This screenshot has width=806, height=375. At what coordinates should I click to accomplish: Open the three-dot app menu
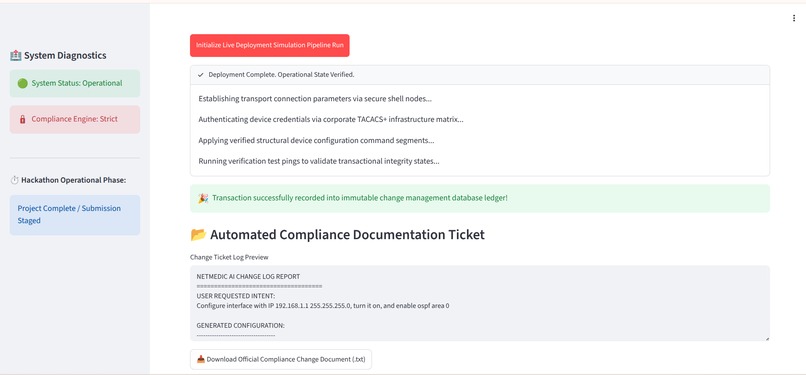(x=794, y=18)
